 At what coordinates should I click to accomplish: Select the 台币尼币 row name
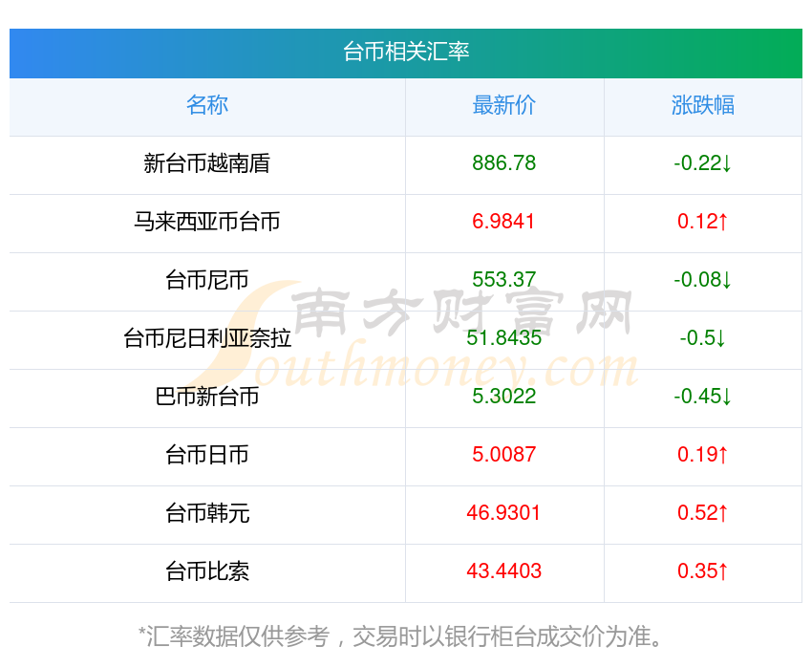[207, 280]
